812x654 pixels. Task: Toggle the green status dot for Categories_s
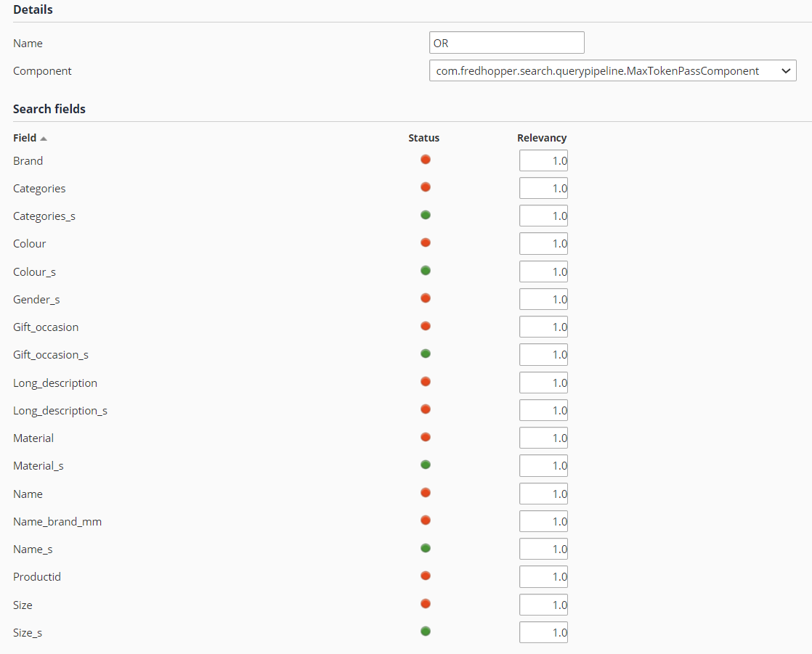pos(426,215)
